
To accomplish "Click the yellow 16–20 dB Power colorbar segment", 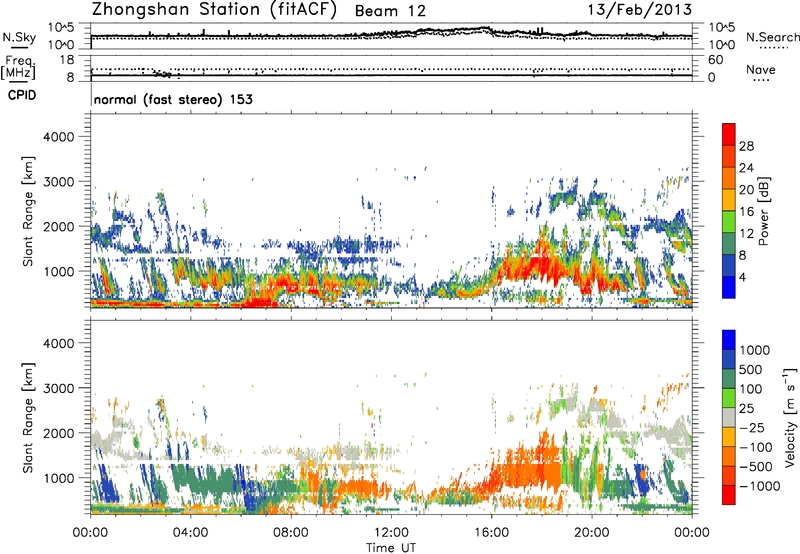I will (729, 199).
